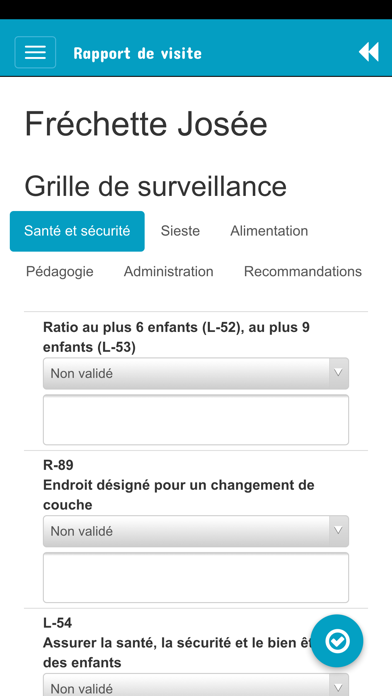
Task: Open the Pédagogie tab
Action: pos(60,271)
